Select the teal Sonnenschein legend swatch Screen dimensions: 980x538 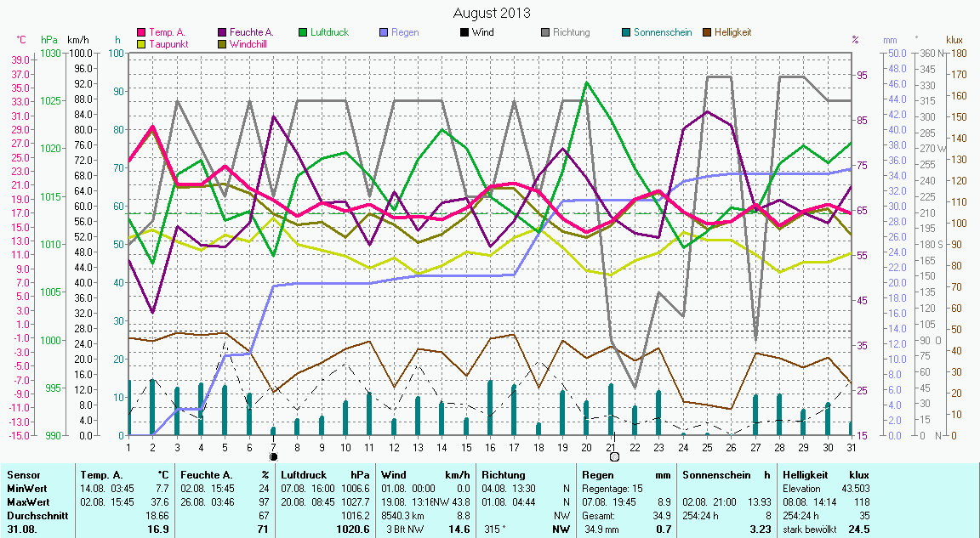626,33
